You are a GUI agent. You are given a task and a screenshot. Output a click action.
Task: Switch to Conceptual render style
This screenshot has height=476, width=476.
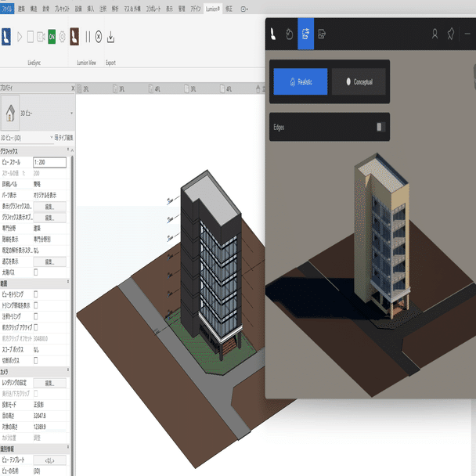(x=359, y=81)
